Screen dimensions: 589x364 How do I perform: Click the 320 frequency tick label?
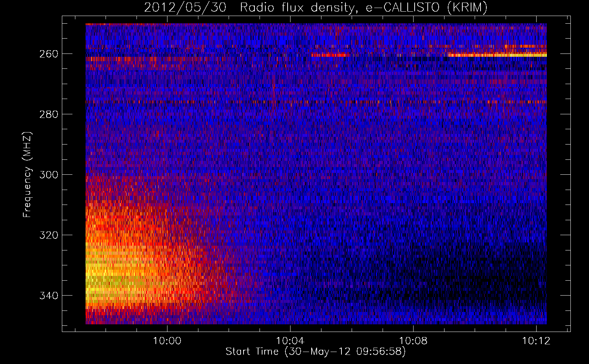coord(48,235)
